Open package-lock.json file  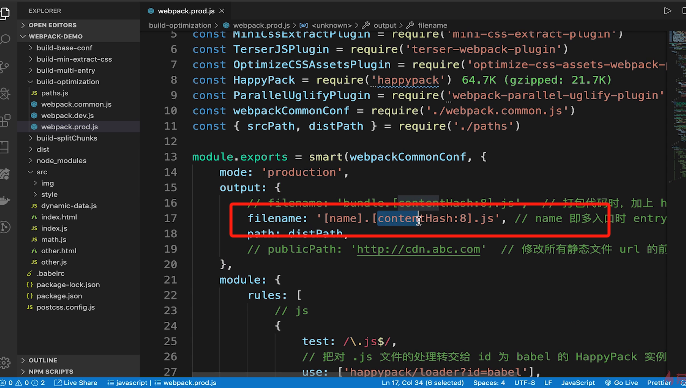79,285
